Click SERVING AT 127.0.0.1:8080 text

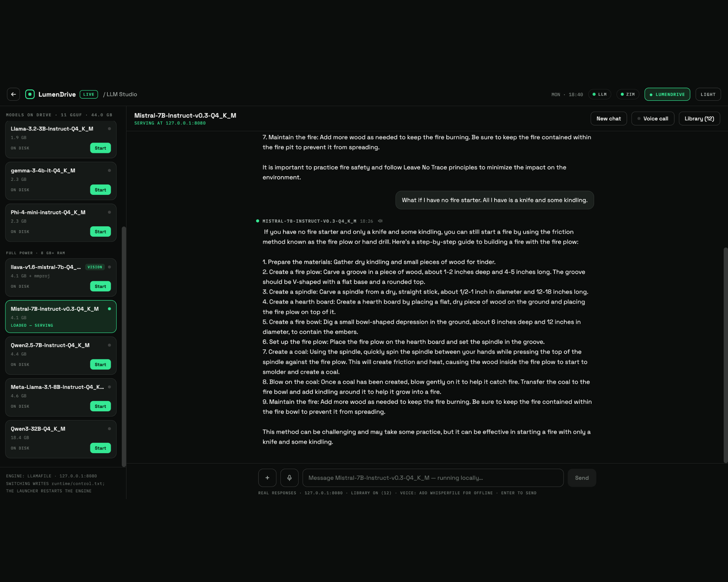(170, 123)
